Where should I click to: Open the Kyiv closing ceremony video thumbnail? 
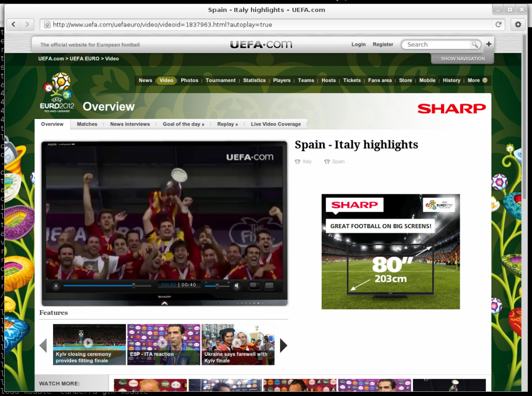click(x=89, y=344)
